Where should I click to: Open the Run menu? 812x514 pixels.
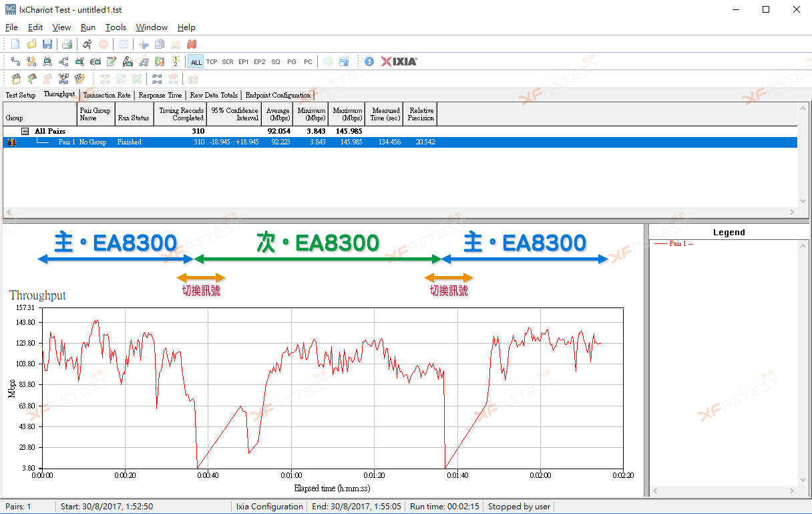click(x=88, y=27)
